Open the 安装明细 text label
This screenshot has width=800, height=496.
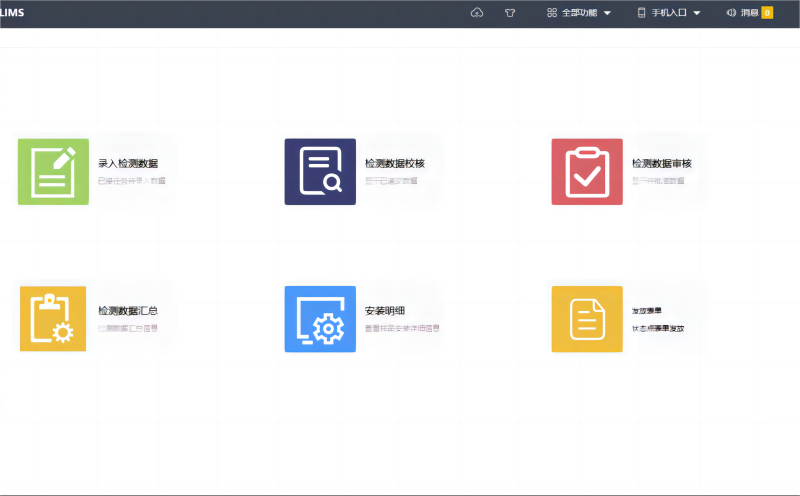[385, 311]
